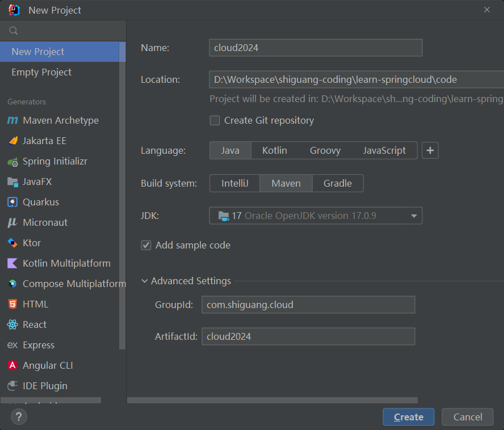Choose the Kotlin Multiplatform generator
The width and height of the screenshot is (504, 430).
[60, 263]
